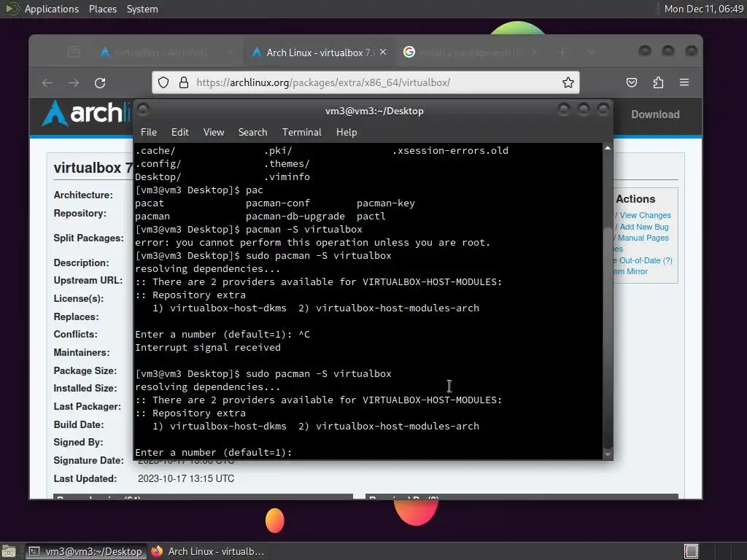Screen dimensions: 747x560
Task: Click the 'Signature Date:' label
Action: (x=88, y=461)
